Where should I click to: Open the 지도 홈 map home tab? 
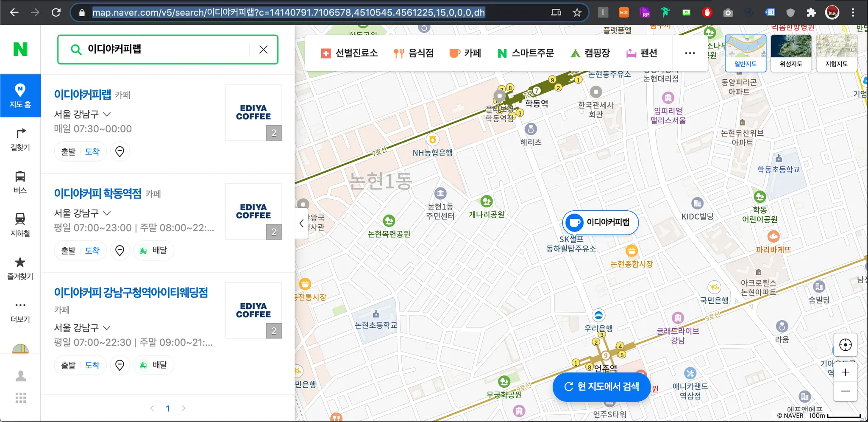pos(20,96)
